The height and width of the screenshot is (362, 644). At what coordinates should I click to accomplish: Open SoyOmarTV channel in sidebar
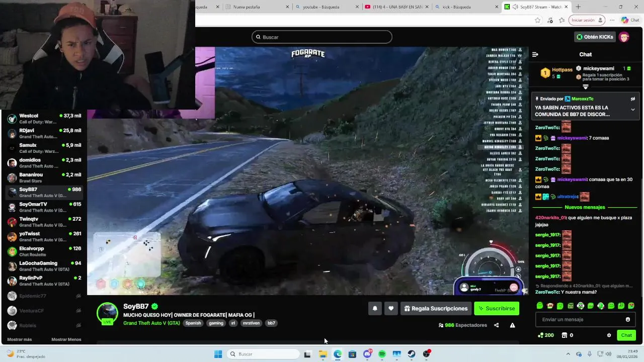44,207
